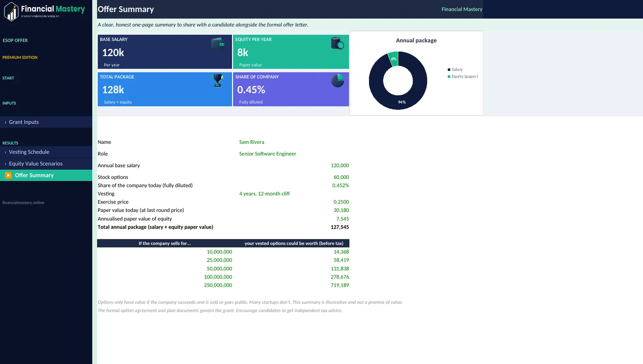Click the wallet icon on Base Salary card

(218, 43)
